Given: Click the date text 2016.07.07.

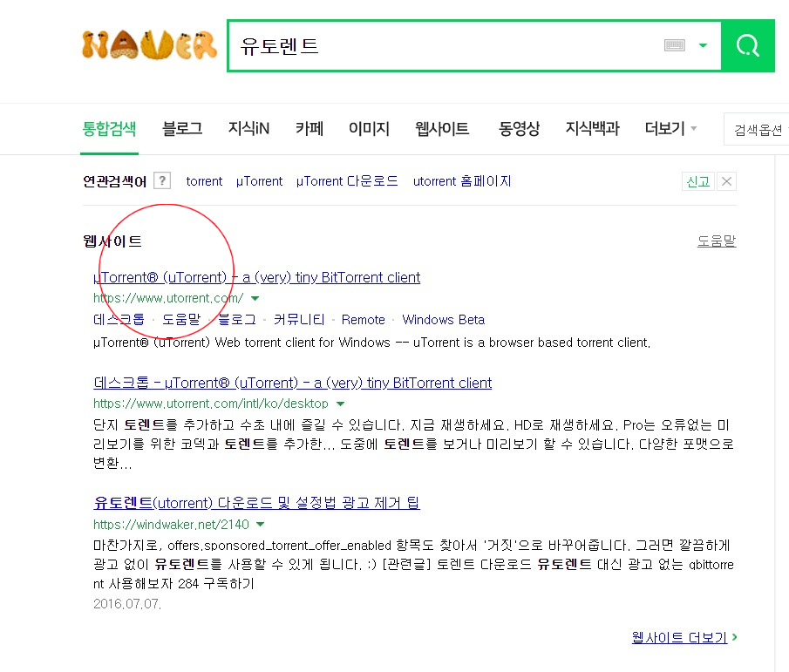Looking at the screenshot, I should (127, 604).
